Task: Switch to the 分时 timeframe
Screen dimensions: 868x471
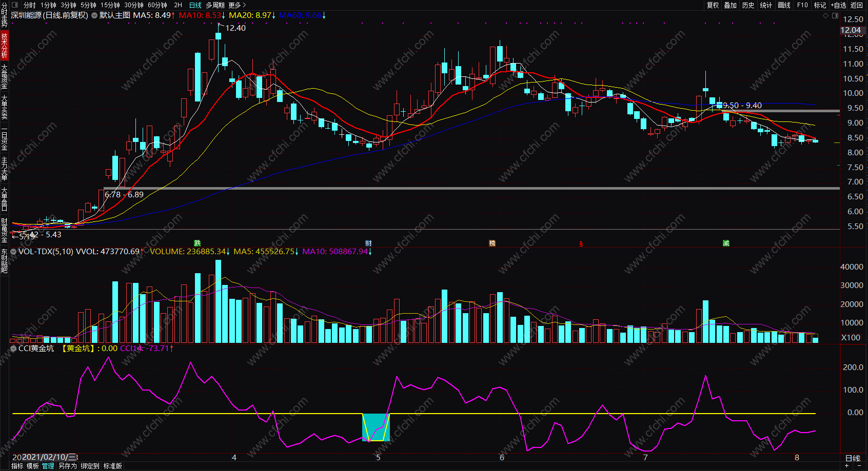Action: pos(30,5)
